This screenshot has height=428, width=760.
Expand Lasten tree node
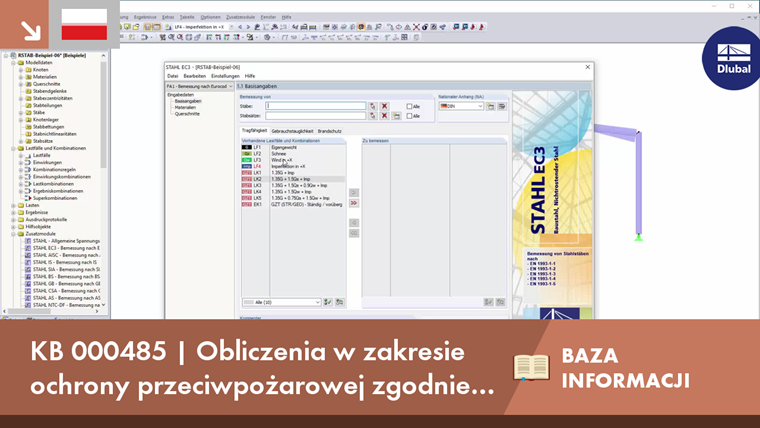coord(14,206)
